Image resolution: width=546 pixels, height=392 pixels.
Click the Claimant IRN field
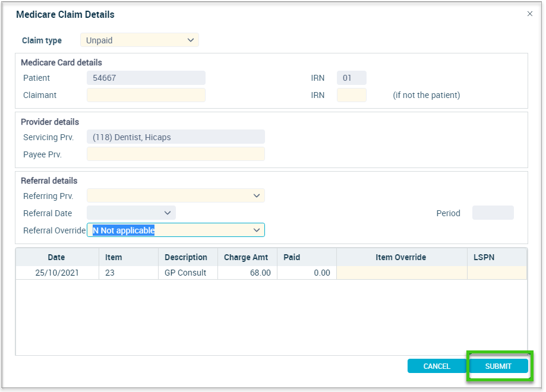[352, 95]
